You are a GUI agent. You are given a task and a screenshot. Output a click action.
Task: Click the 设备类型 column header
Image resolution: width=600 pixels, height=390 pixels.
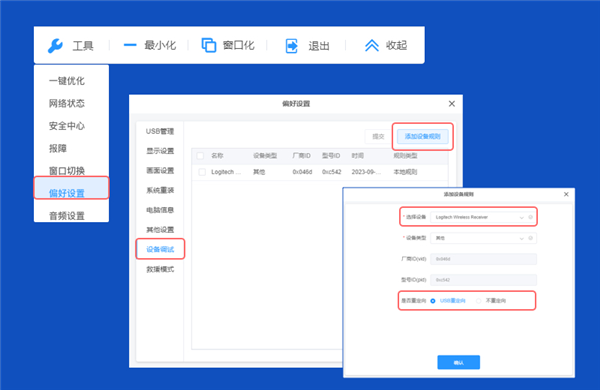coord(265,156)
